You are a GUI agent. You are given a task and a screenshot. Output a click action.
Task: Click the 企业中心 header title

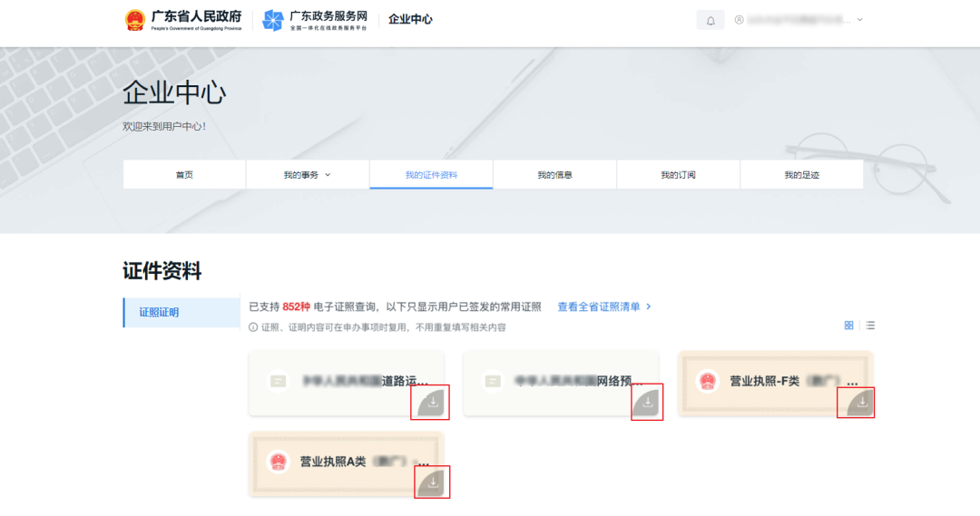pos(410,19)
